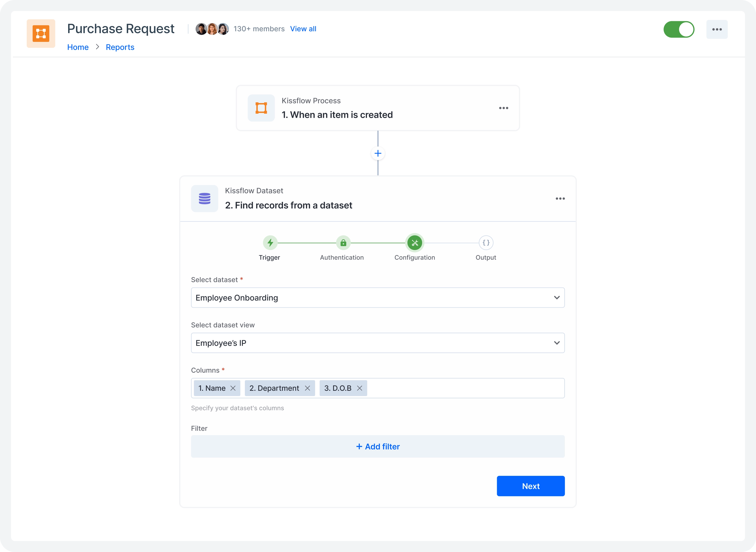The height and width of the screenshot is (552, 756).
Task: Click the Configuration step icon
Action: [x=414, y=242]
